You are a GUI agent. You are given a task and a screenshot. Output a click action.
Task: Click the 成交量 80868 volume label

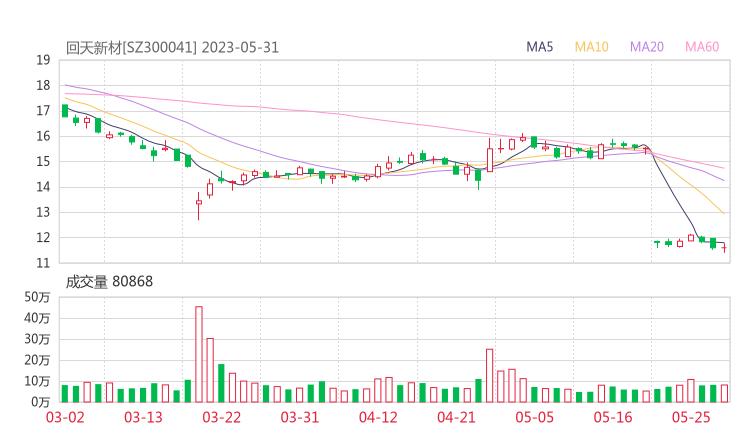pyautogui.click(x=109, y=282)
